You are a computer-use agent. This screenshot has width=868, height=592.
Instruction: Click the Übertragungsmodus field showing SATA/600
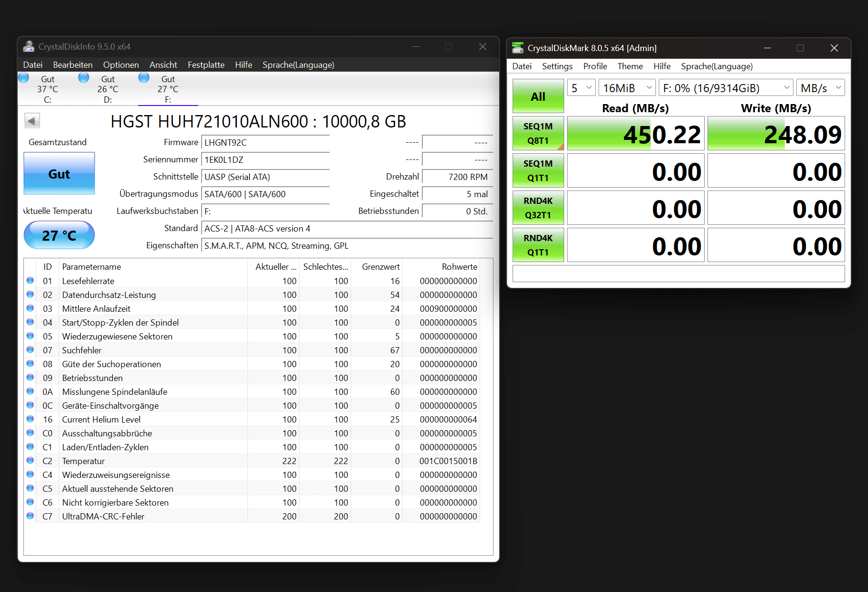point(266,194)
